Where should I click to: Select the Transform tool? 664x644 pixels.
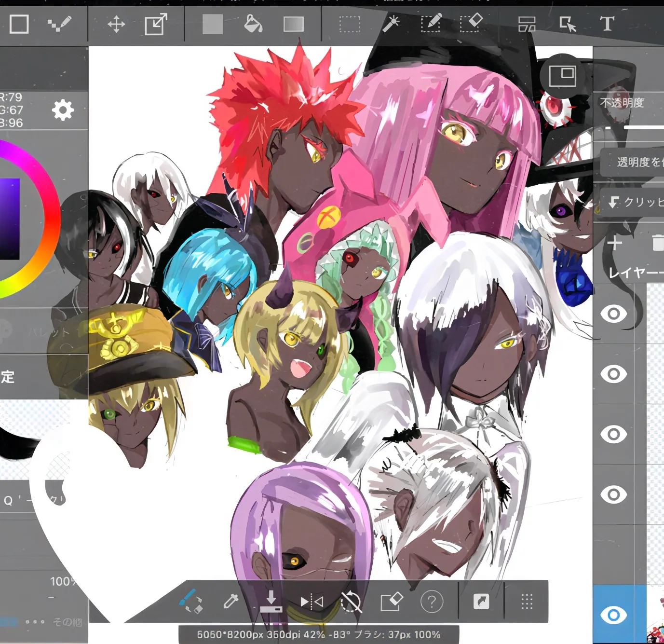click(156, 24)
